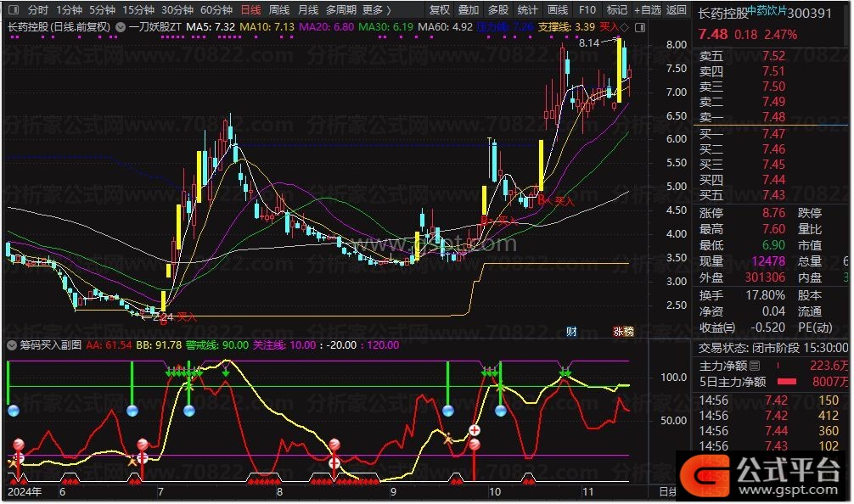Viewport: 854px width, 504px height.
Task: Click the 一刀妖股ZT indicator name
Action: coord(155,26)
